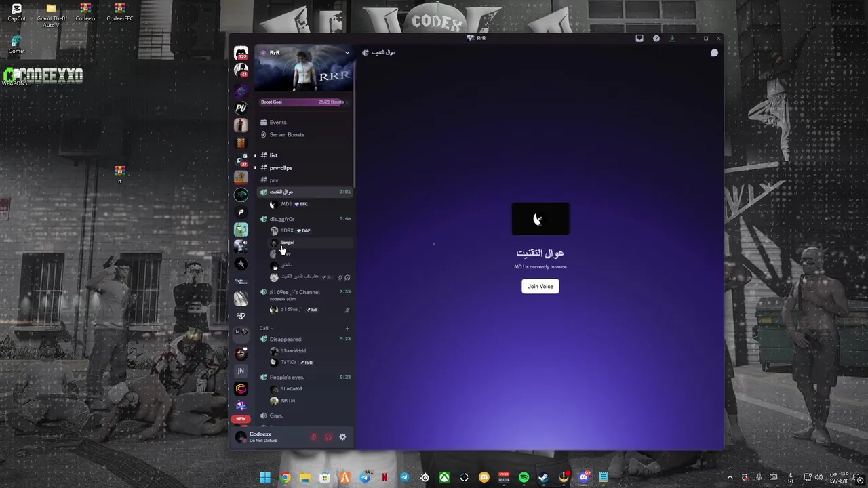The width and height of the screenshot is (868, 488).
Task: Open the Discord inbox icon
Action: pyautogui.click(x=639, y=39)
